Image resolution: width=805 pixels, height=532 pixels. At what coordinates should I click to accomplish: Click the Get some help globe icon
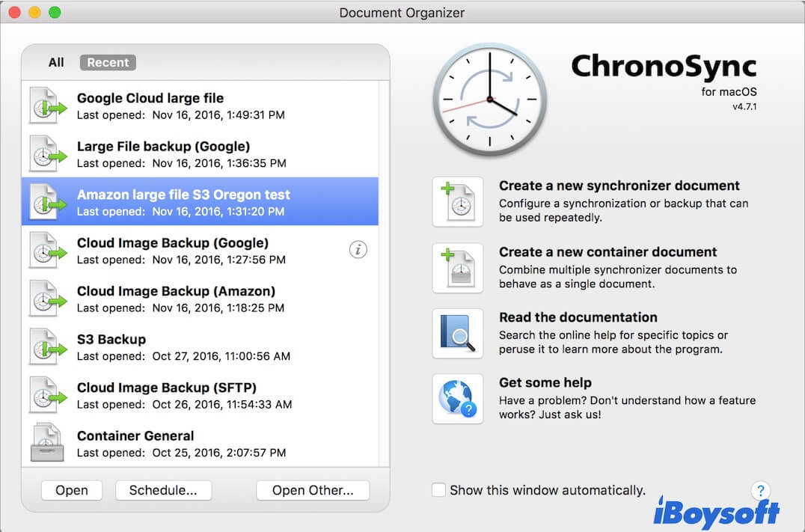click(x=458, y=399)
